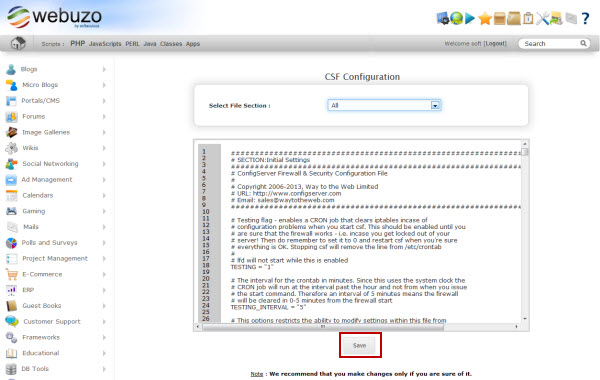The height and width of the screenshot is (380, 600).
Task: Expand the Educational category arrow
Action: 104,353
